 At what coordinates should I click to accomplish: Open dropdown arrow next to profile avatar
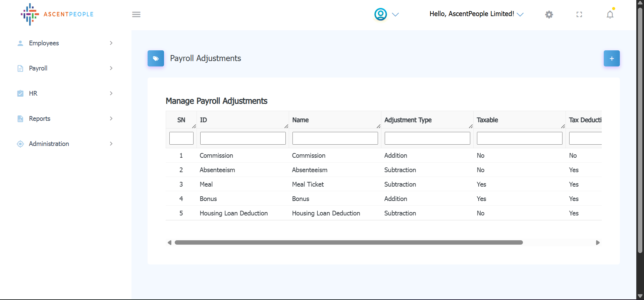pyautogui.click(x=395, y=14)
